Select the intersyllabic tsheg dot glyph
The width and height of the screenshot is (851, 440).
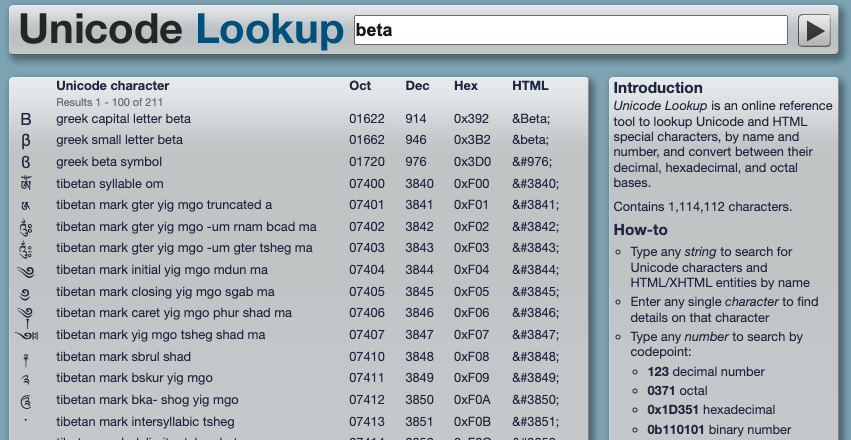point(26,419)
